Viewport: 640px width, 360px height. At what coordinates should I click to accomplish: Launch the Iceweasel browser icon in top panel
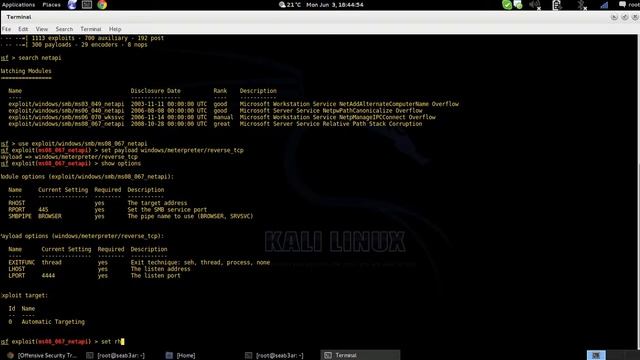[72, 5]
